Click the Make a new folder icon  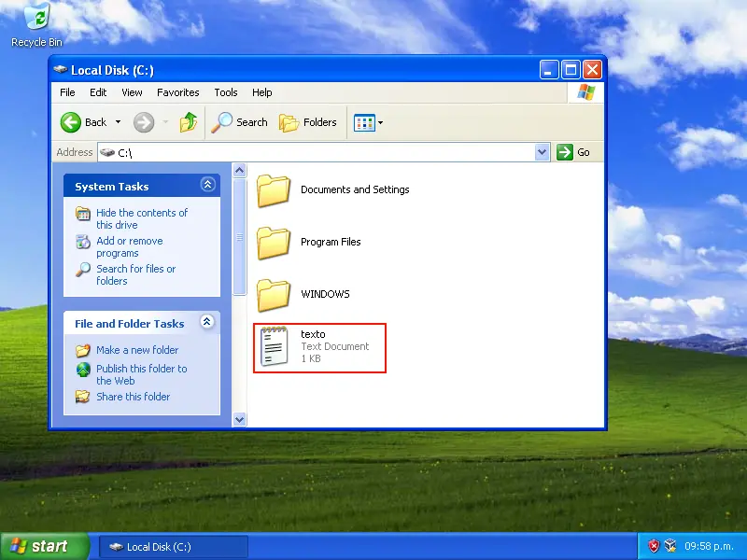pyautogui.click(x=83, y=351)
